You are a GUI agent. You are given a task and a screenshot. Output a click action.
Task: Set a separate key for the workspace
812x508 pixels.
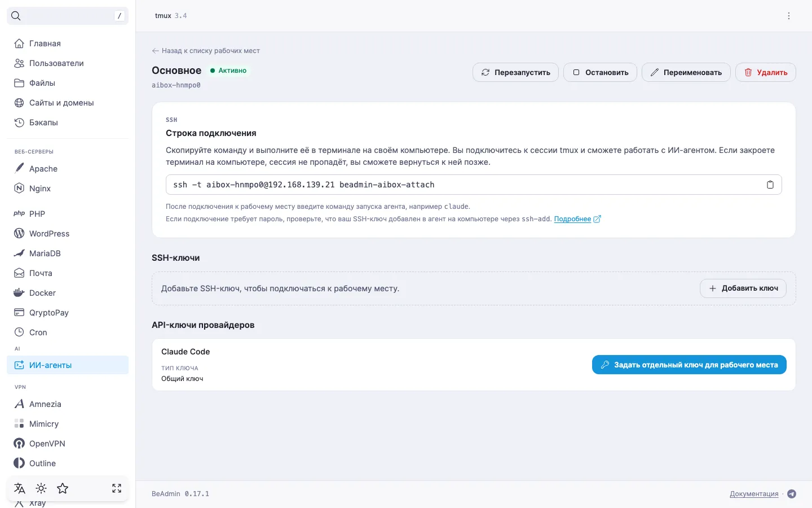click(689, 365)
